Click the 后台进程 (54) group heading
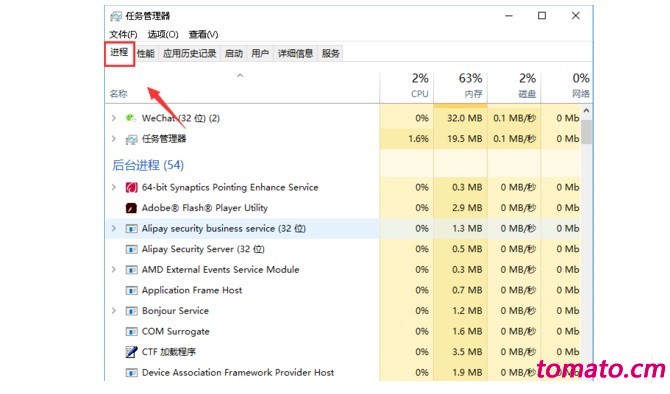Viewport: 670px width, 394px height. [x=148, y=165]
